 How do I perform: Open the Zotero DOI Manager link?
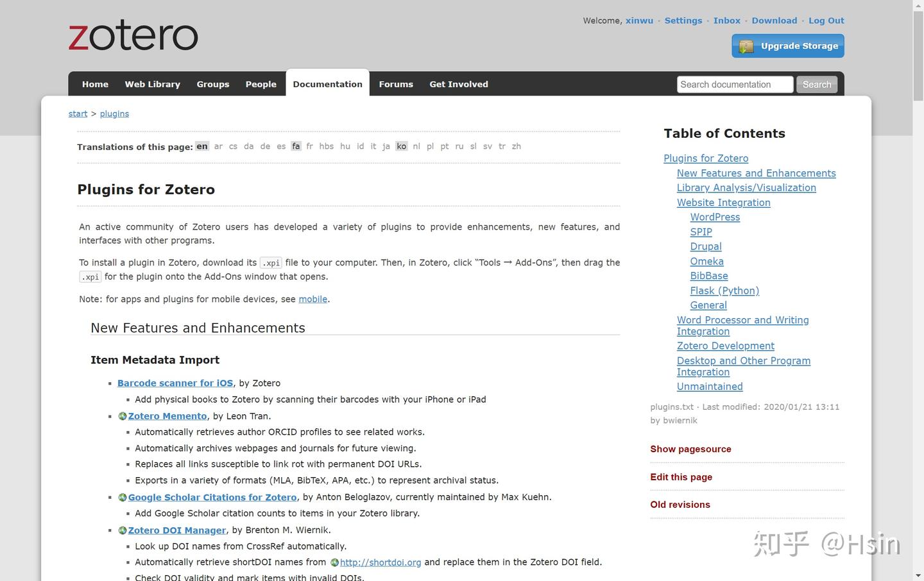tap(177, 530)
